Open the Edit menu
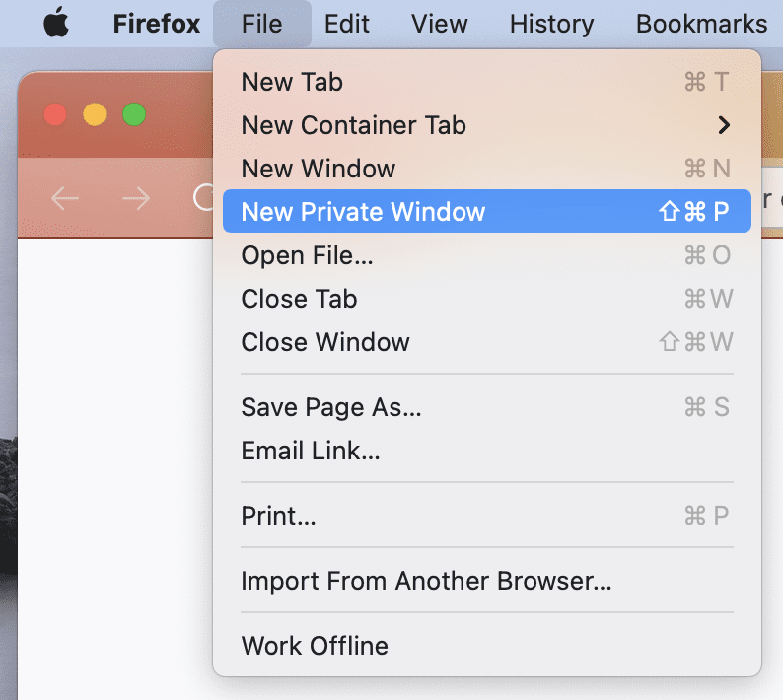The height and width of the screenshot is (700, 783). [346, 24]
